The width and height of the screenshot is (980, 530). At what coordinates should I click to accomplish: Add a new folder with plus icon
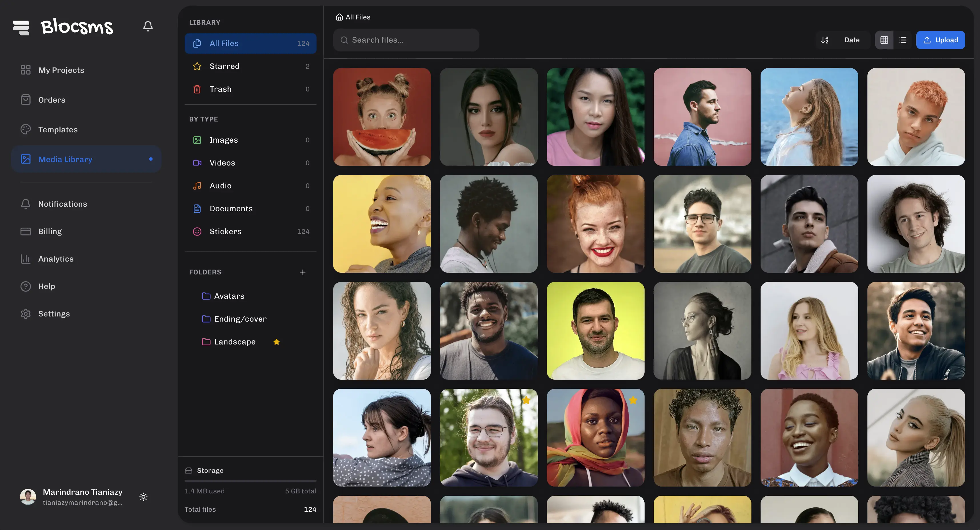coord(303,272)
